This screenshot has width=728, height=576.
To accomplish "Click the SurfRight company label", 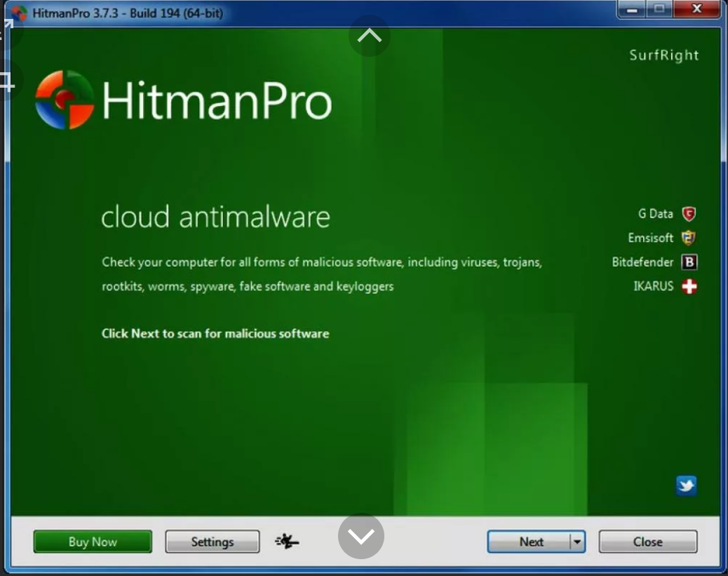I will 664,55.
